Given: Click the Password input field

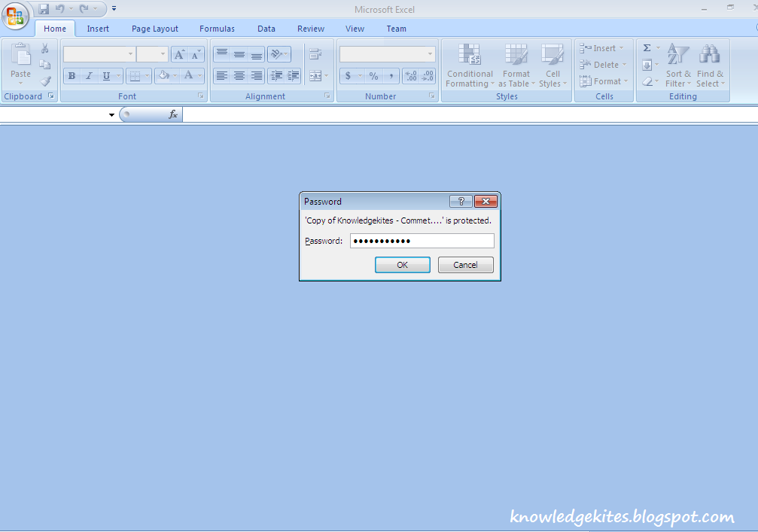Looking at the screenshot, I should click(422, 241).
